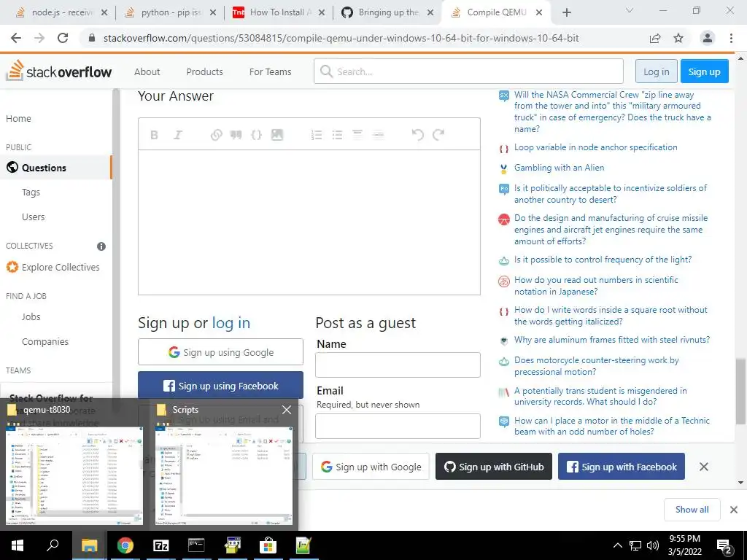Click the guest Name field
The width and height of the screenshot is (747, 560).
click(398, 365)
